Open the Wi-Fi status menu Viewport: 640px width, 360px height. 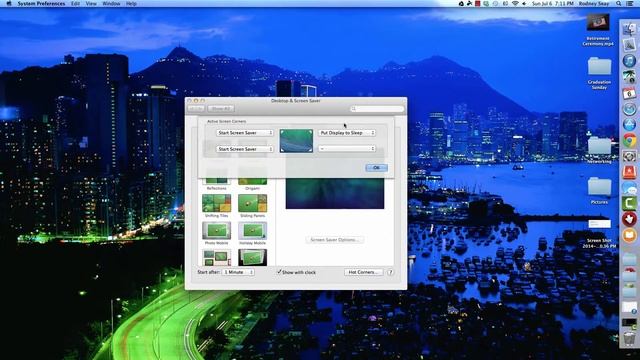tap(515, 4)
